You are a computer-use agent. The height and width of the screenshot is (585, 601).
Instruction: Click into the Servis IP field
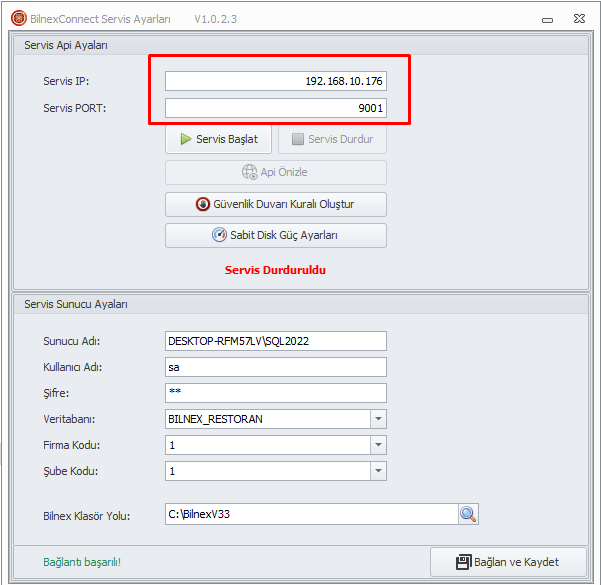click(275, 81)
